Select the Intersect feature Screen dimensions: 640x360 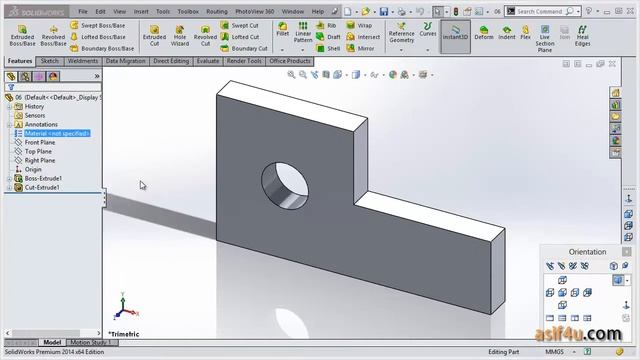tap(363, 37)
